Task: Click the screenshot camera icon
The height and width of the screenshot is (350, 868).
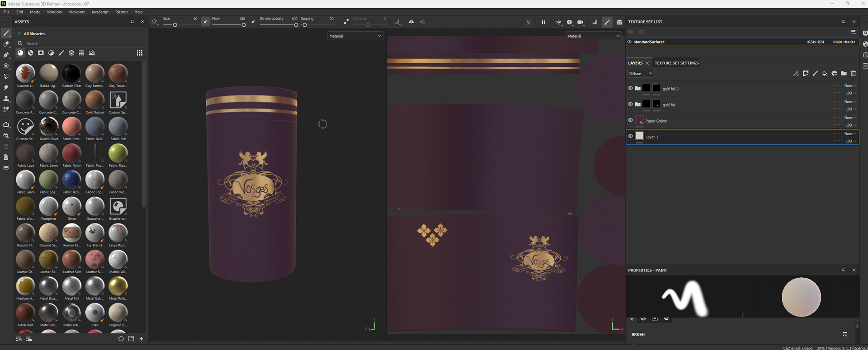Action: tap(619, 22)
